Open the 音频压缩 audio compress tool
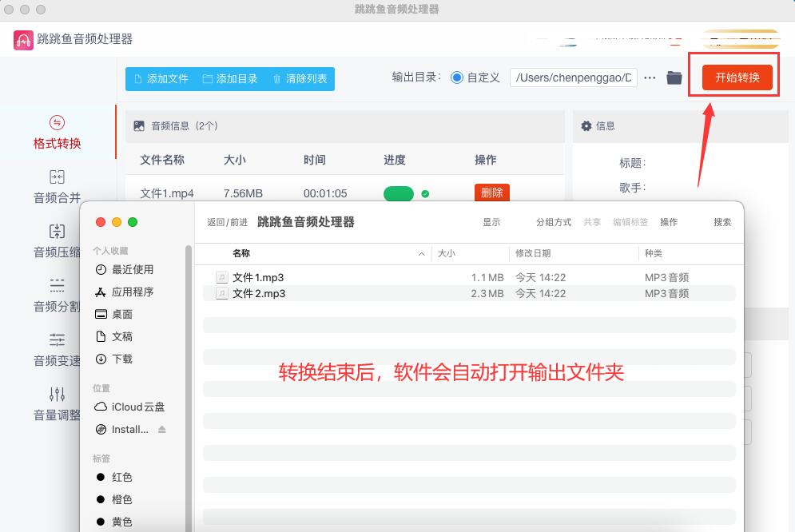The image size is (795, 532). 57,232
